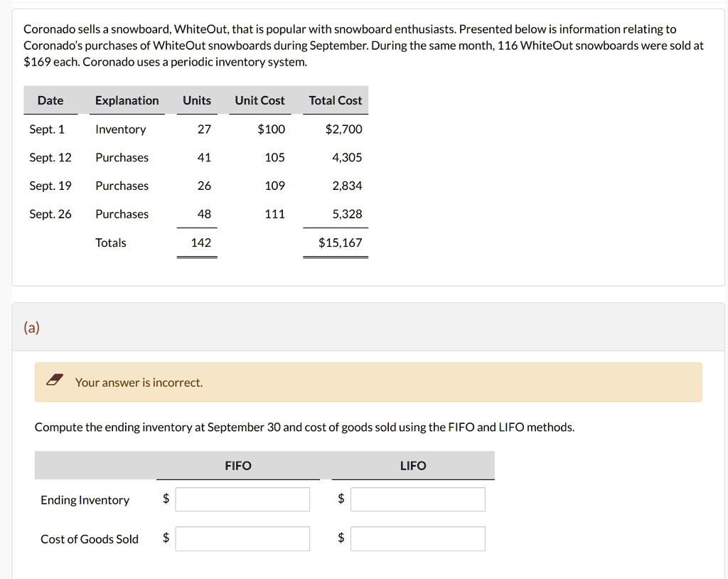Click the LIFO Cost of Goods Sold field
The width and height of the screenshot is (728, 579).
coord(417,538)
